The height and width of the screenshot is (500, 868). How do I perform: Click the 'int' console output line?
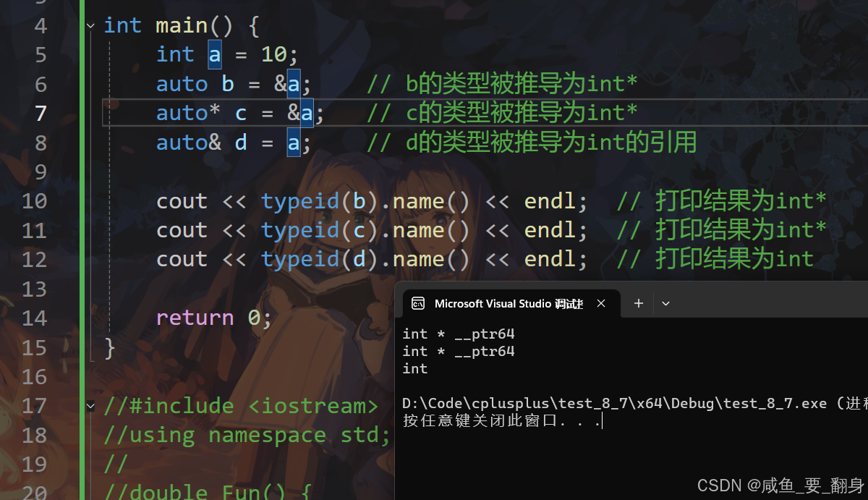coord(415,369)
